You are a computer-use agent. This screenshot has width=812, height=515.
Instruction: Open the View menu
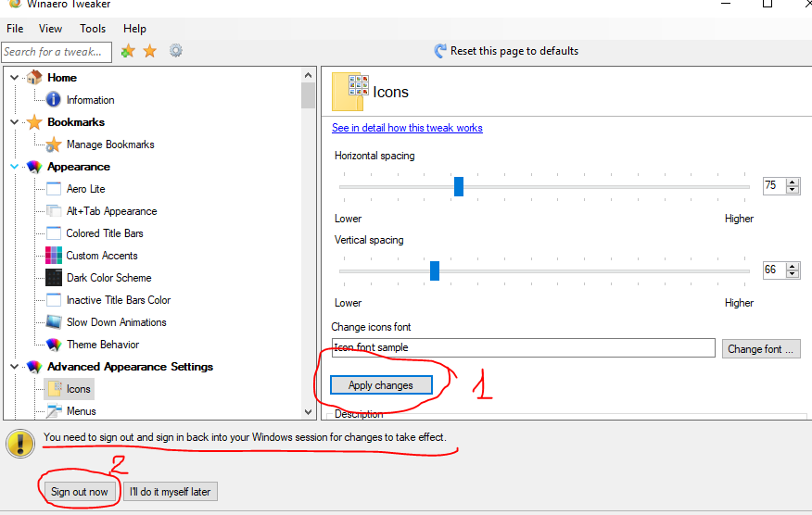[x=51, y=29]
